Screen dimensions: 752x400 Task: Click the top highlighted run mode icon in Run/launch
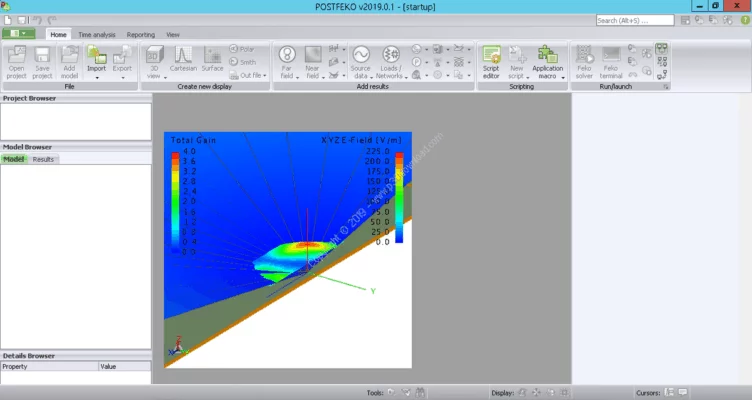[x=662, y=49]
